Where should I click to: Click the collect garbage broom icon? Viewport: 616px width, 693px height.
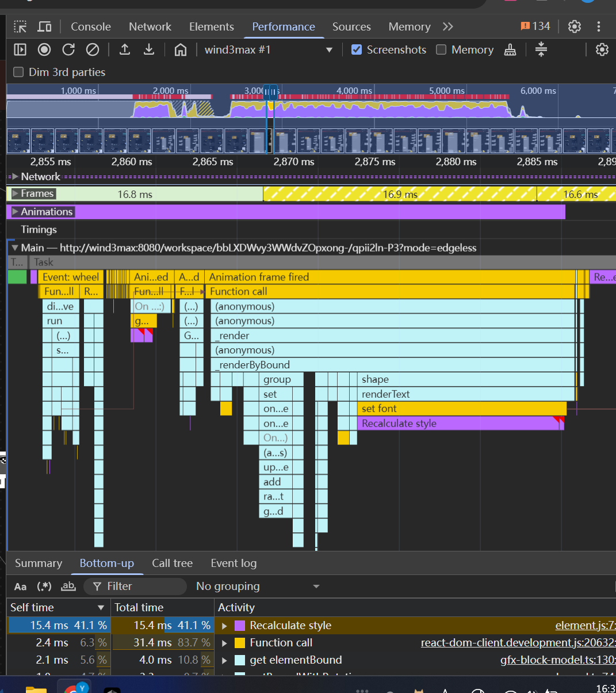pyautogui.click(x=510, y=50)
